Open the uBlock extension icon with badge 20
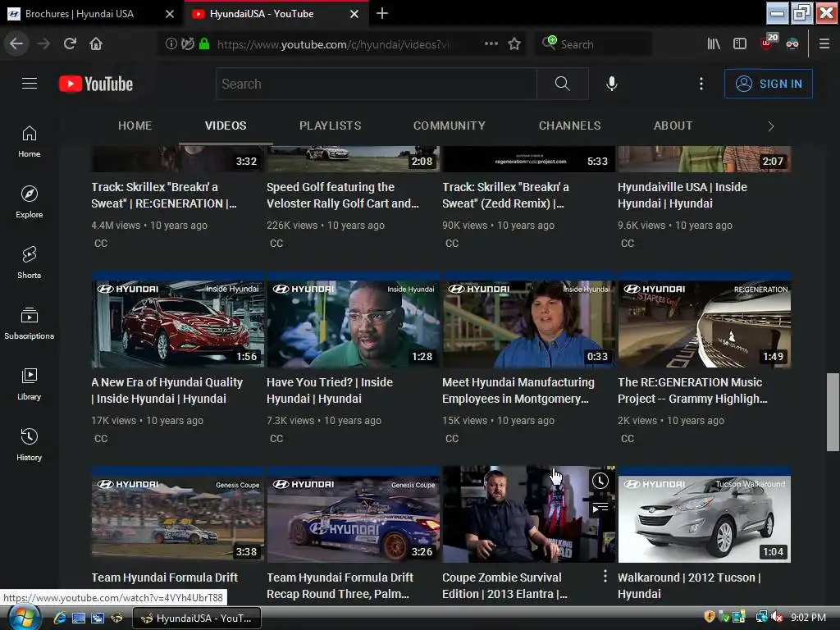This screenshot has height=630, width=840. (767, 43)
